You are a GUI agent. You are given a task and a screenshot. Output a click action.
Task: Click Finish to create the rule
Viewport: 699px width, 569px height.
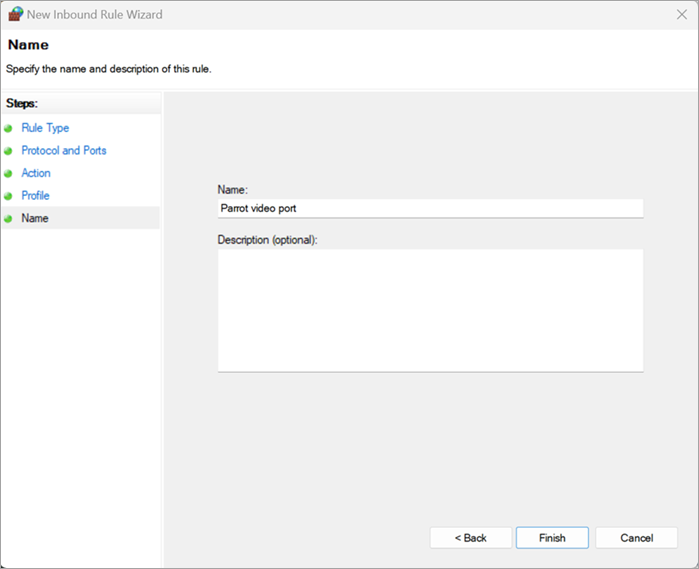552,538
